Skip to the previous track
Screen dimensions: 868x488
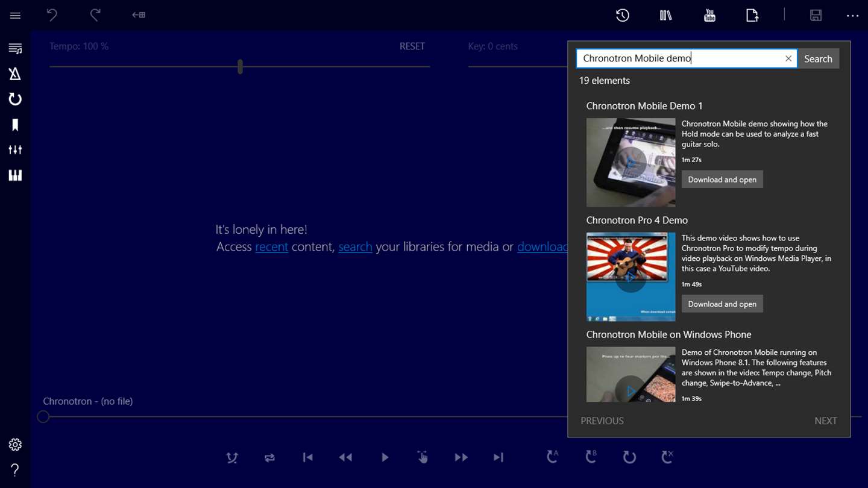308,457
